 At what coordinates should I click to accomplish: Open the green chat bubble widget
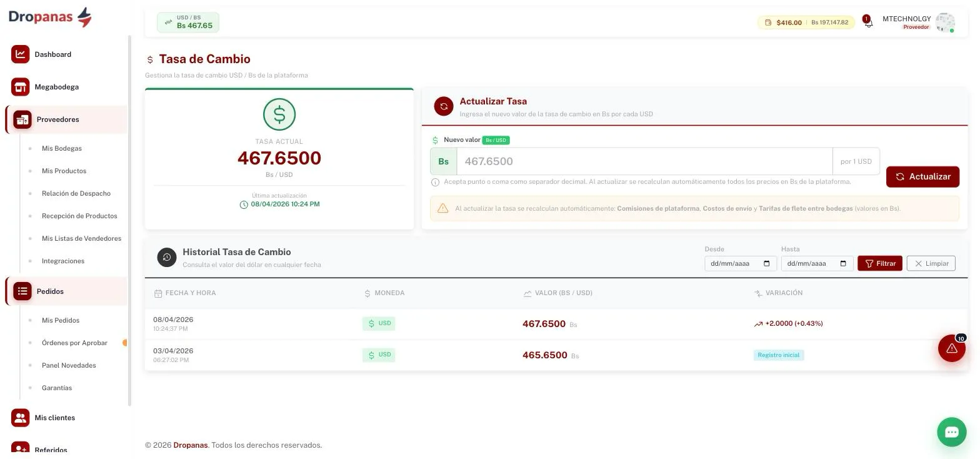pos(952,432)
